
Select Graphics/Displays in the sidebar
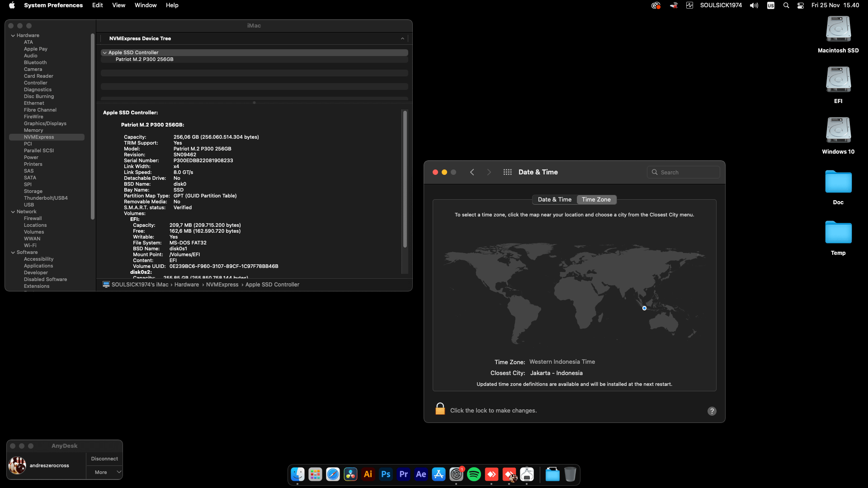tap(45, 123)
